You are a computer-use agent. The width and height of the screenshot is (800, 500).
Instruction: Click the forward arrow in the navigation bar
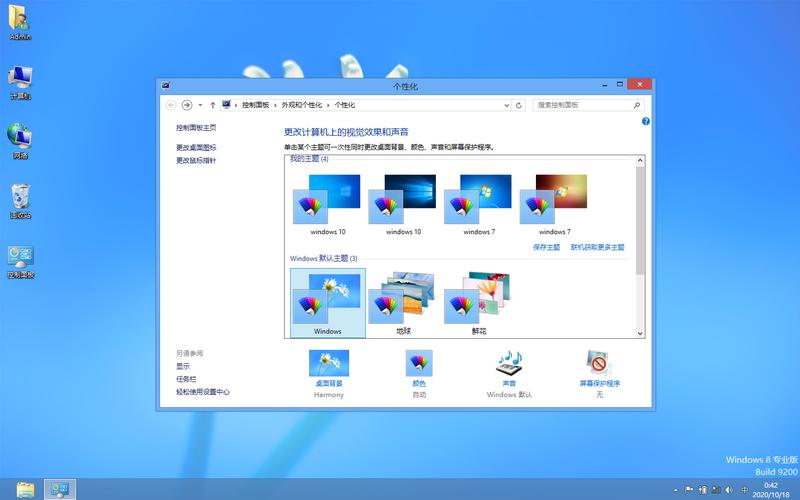point(187,105)
